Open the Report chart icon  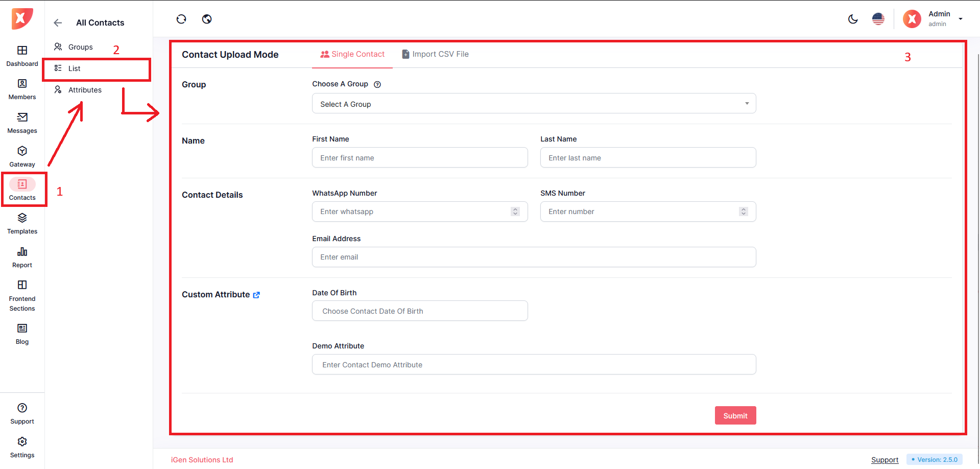coord(22,252)
